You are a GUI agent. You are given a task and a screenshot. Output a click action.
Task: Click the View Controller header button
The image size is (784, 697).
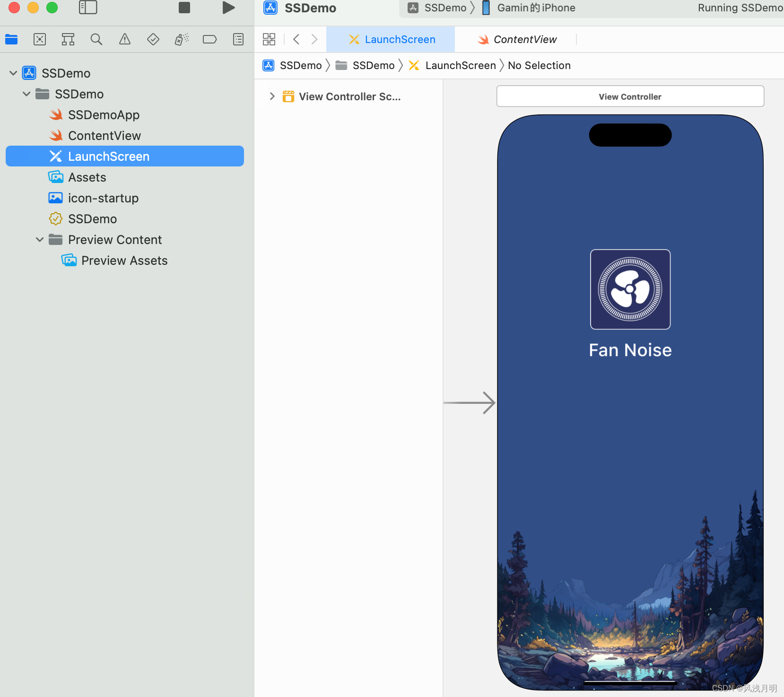(x=630, y=96)
